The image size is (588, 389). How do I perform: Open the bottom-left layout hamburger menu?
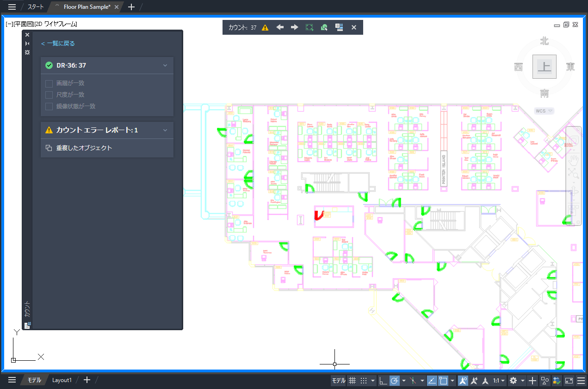pyautogui.click(x=12, y=380)
